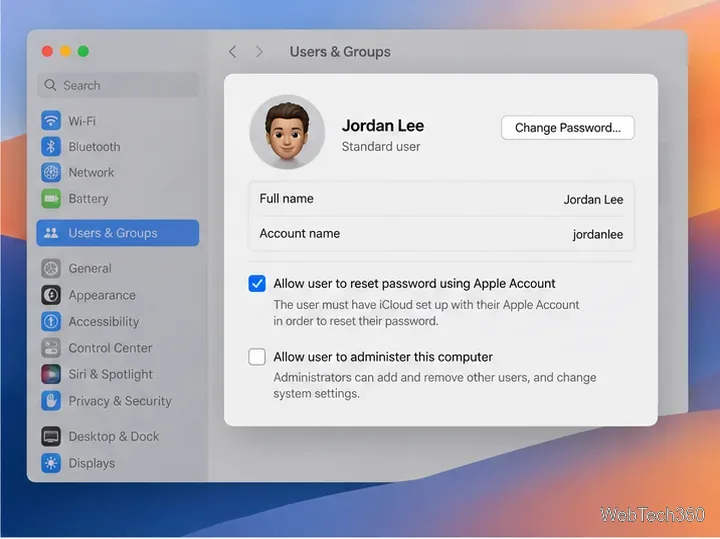Open Siri & Spotlight settings
Image resolution: width=720 pixels, height=539 pixels.
[x=118, y=374]
